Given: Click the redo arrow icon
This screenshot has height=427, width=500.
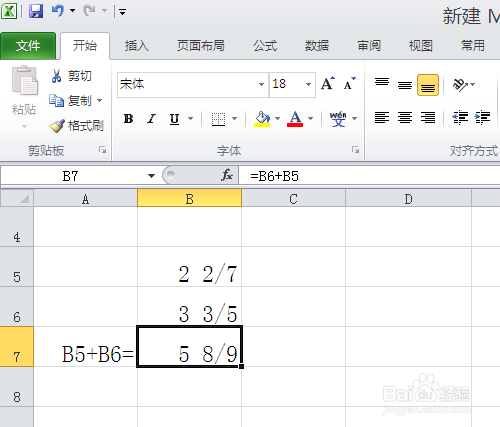Looking at the screenshot, I should [89, 11].
